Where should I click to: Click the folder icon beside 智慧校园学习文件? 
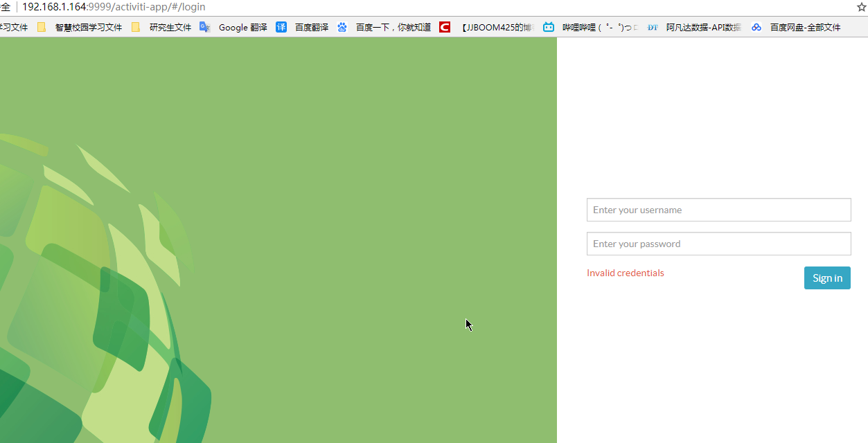coord(42,28)
